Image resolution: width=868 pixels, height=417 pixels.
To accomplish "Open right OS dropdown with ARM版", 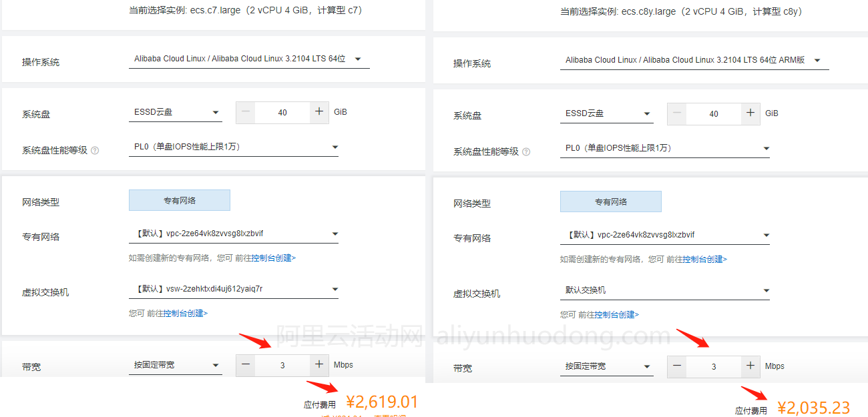I will pyautogui.click(x=694, y=60).
